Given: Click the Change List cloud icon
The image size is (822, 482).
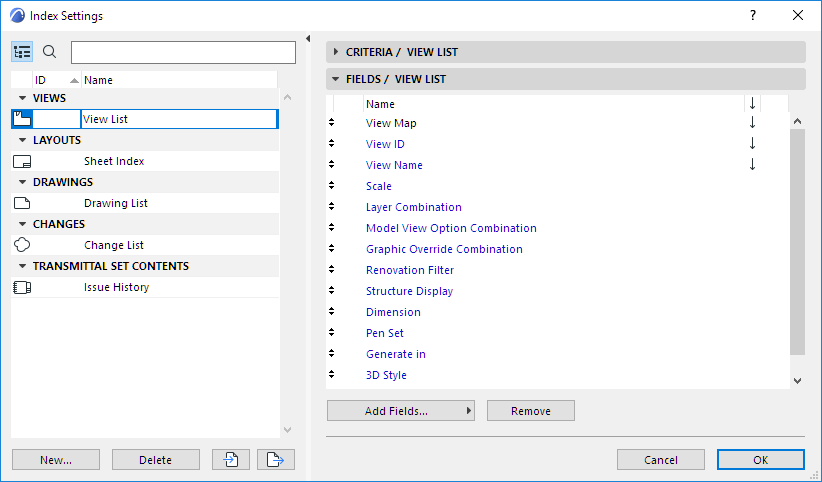Looking at the screenshot, I should point(22,245).
